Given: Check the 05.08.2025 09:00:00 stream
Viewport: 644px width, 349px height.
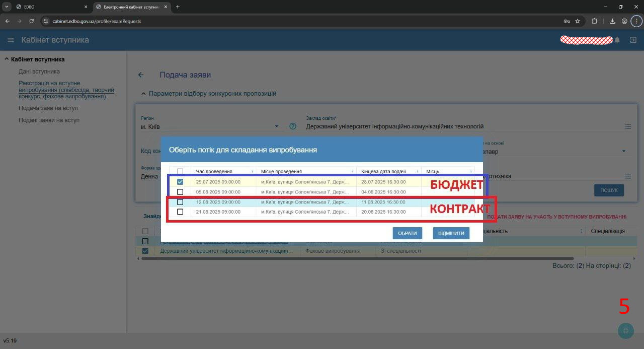Looking at the screenshot, I should [180, 192].
